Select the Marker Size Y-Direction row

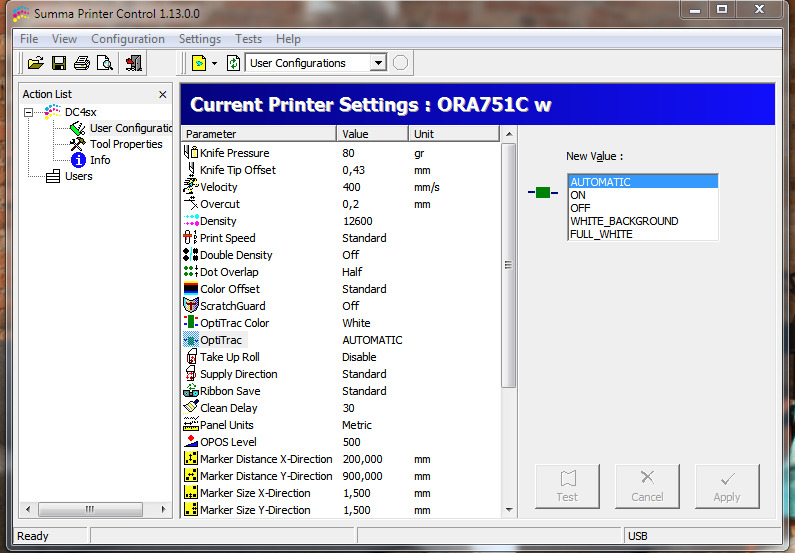click(x=340, y=509)
